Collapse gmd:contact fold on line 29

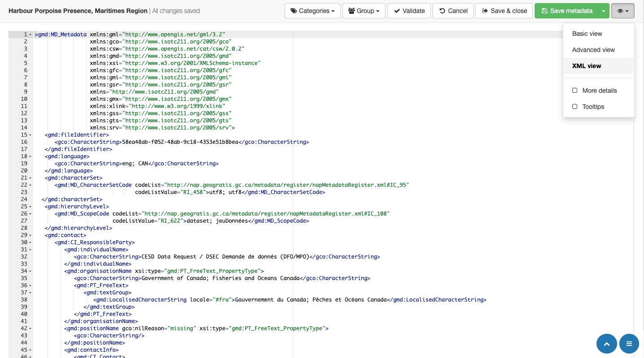pos(30,235)
